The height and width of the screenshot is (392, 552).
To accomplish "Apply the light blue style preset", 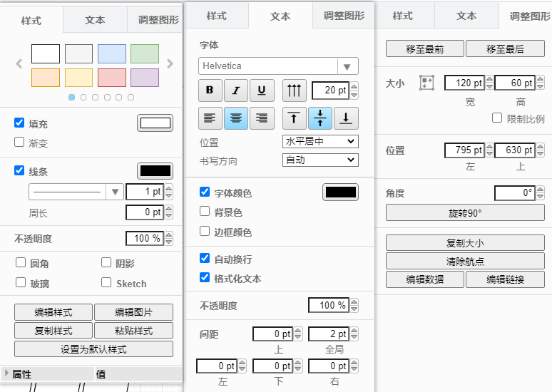I will 112,54.
